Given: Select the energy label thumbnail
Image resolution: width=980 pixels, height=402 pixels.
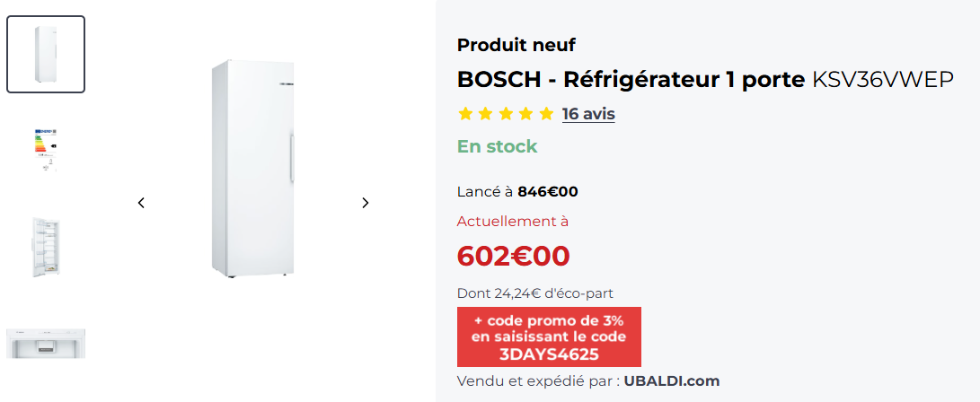Looking at the screenshot, I should click(x=46, y=147).
